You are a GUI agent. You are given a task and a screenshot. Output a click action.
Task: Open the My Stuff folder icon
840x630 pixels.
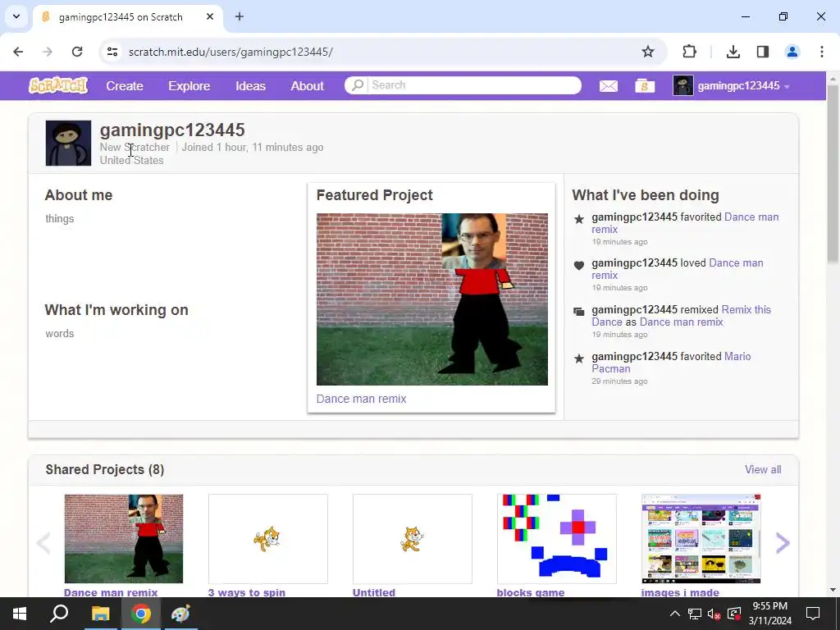click(x=645, y=85)
